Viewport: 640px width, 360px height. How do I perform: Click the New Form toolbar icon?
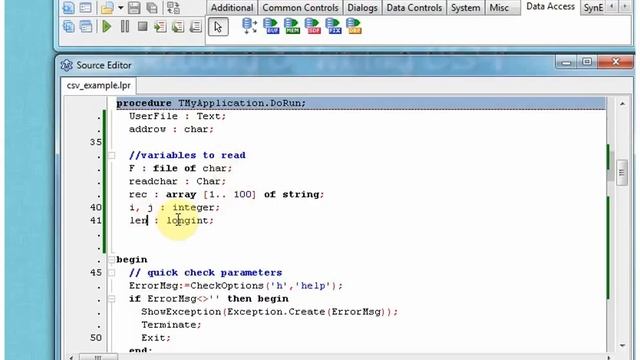(86, 7)
